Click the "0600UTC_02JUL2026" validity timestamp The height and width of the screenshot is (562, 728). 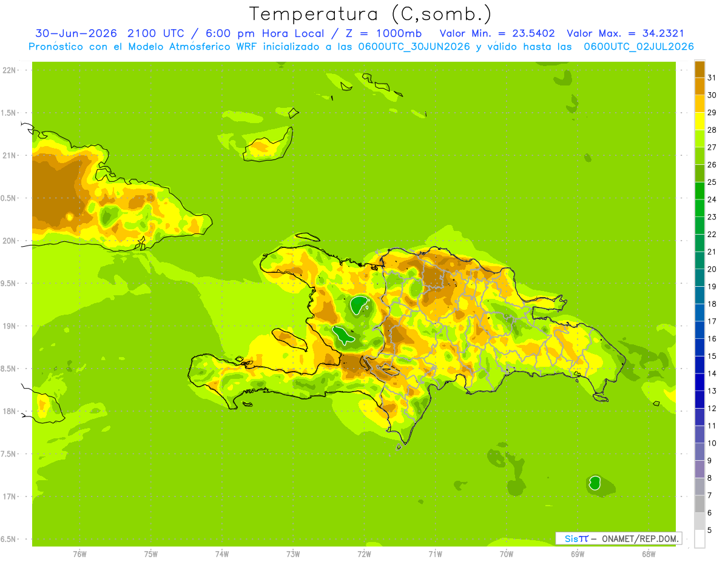[639, 47]
